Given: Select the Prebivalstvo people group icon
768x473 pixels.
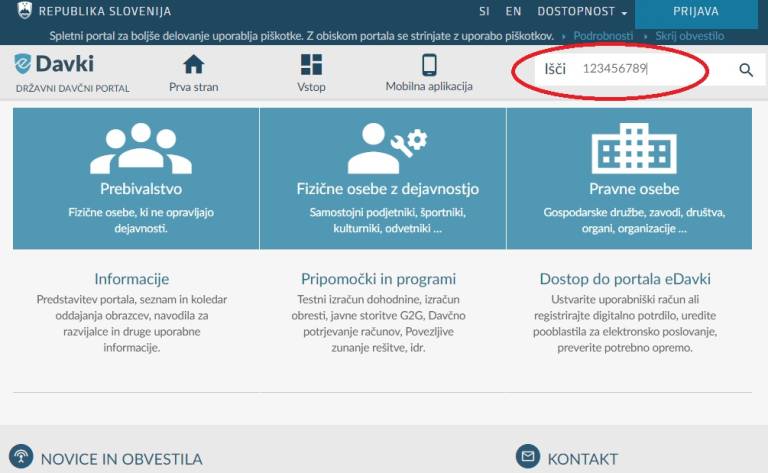Looking at the screenshot, I should click(141, 148).
